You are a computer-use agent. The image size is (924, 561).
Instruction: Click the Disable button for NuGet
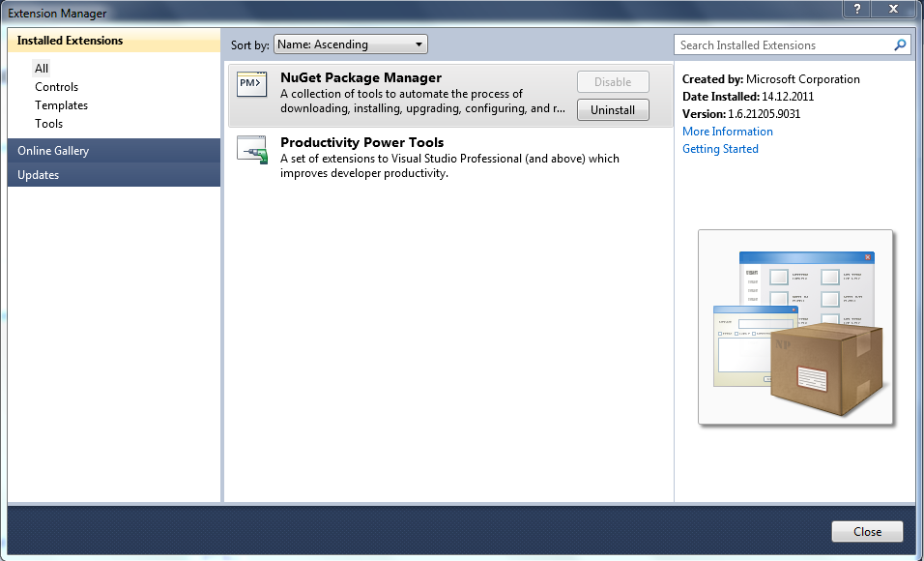[x=613, y=82]
